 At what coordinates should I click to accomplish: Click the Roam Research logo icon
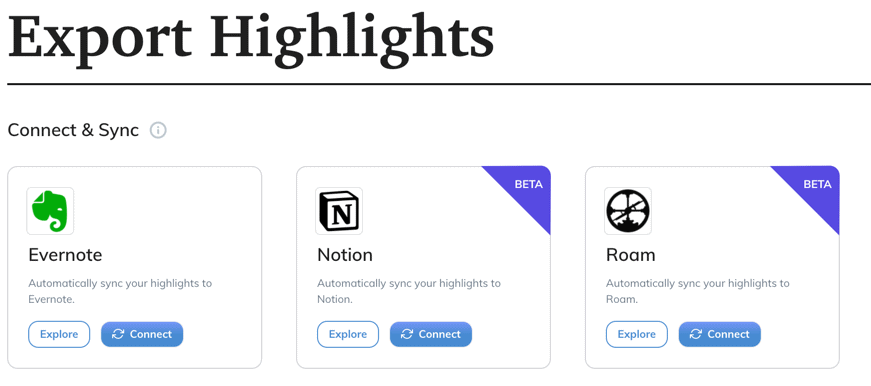[628, 211]
